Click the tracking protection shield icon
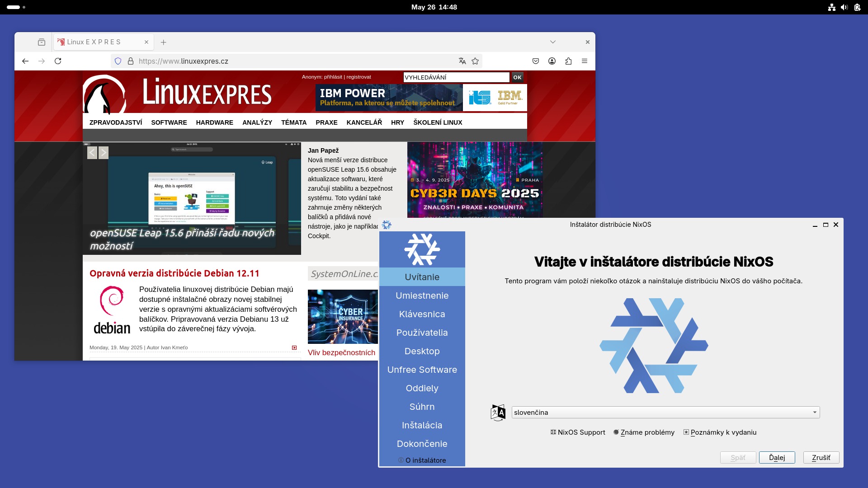The width and height of the screenshot is (868, 488). click(118, 61)
